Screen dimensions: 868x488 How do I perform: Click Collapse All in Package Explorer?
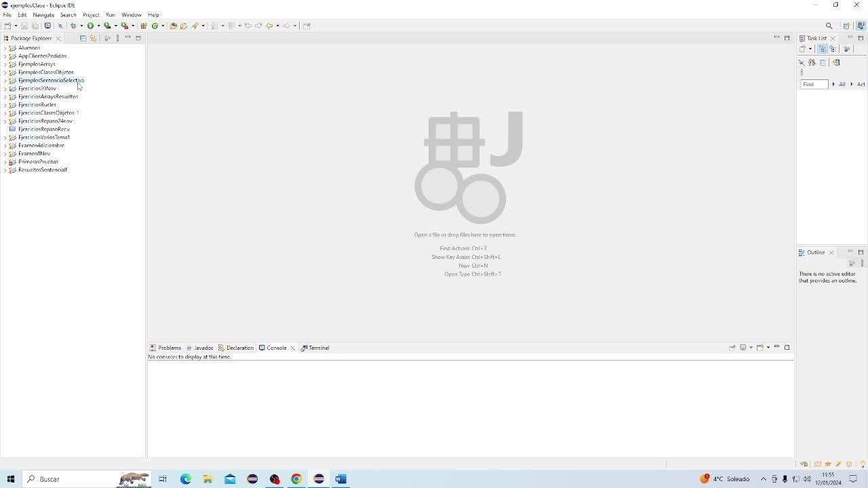(x=83, y=38)
